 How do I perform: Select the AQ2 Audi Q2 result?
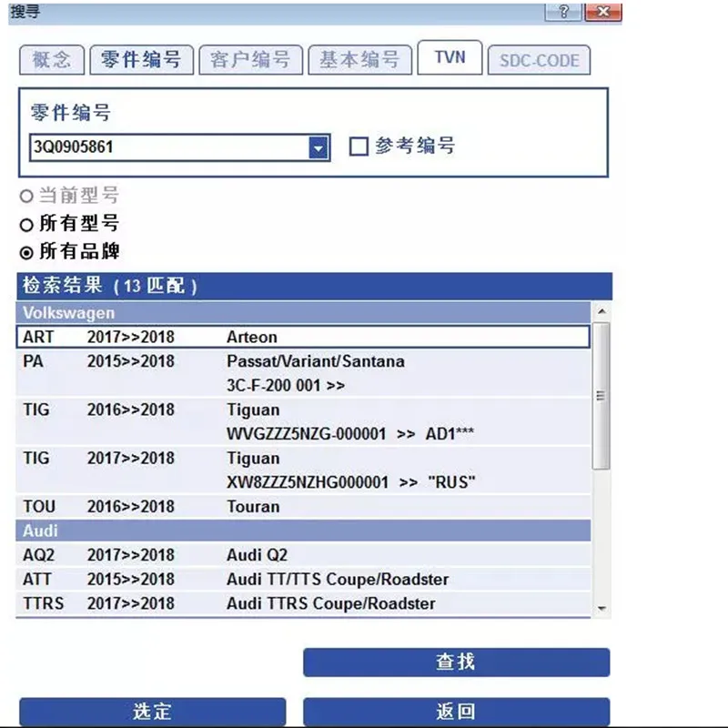pos(303,555)
